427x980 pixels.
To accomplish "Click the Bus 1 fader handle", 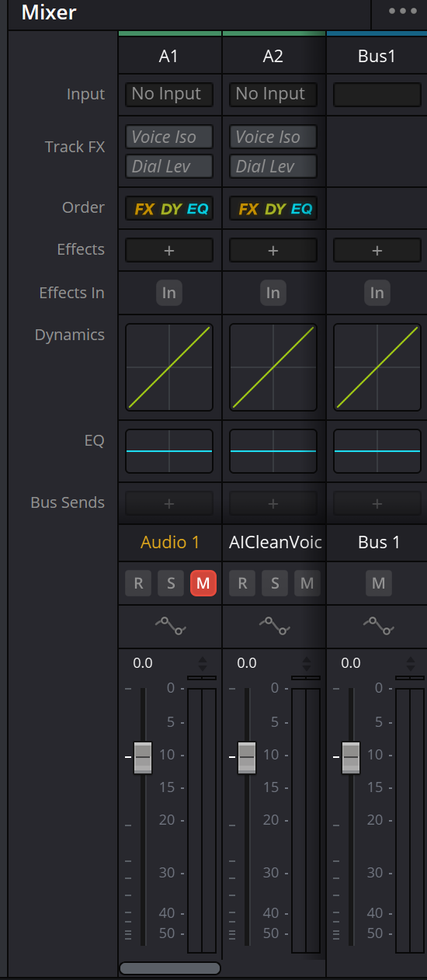I will 351,757.
